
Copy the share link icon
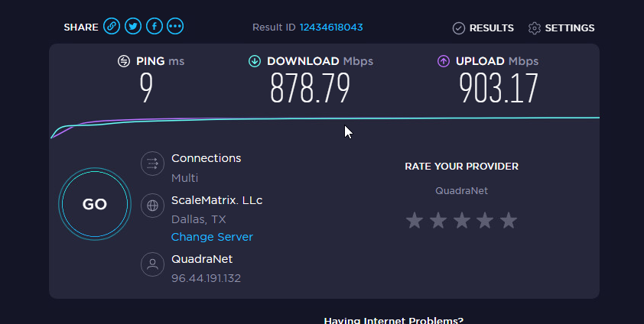coord(112,26)
